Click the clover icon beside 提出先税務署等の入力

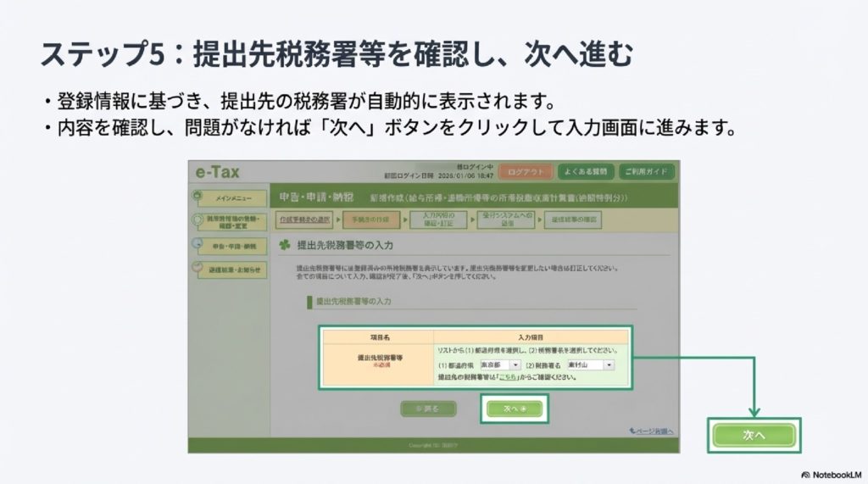click(x=284, y=244)
